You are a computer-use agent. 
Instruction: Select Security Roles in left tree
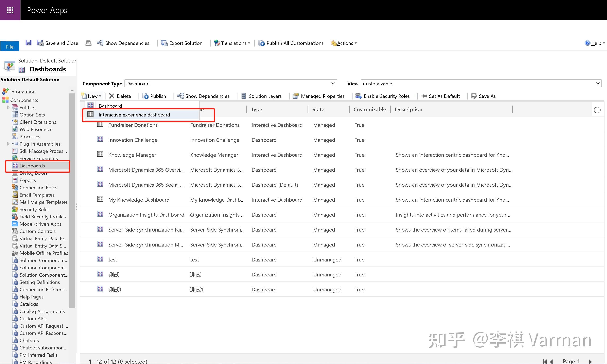pos(34,209)
